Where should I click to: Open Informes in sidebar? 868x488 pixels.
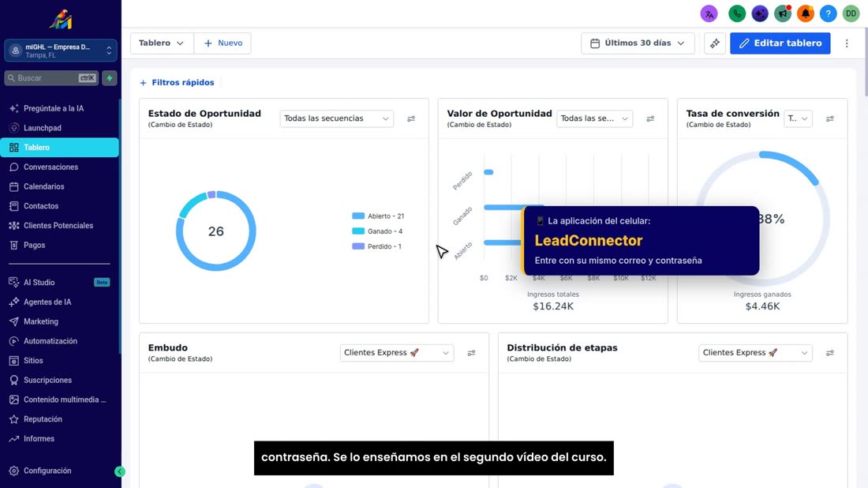pyautogui.click(x=60, y=439)
